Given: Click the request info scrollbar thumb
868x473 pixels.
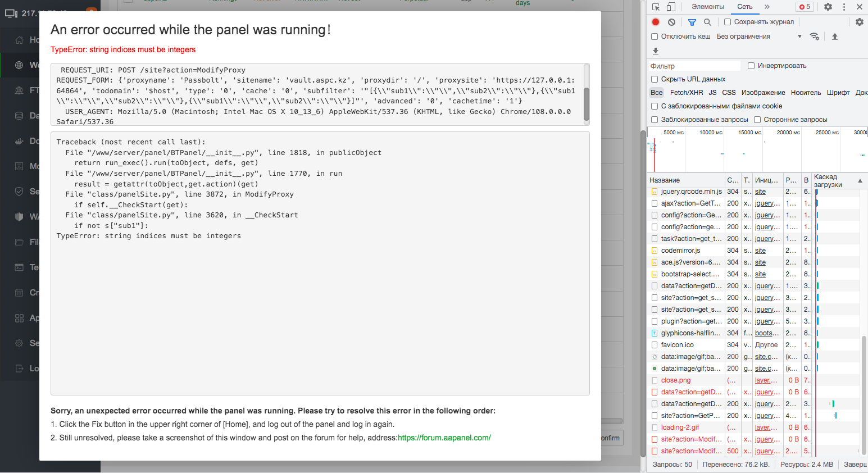Looking at the screenshot, I should coord(587,103).
